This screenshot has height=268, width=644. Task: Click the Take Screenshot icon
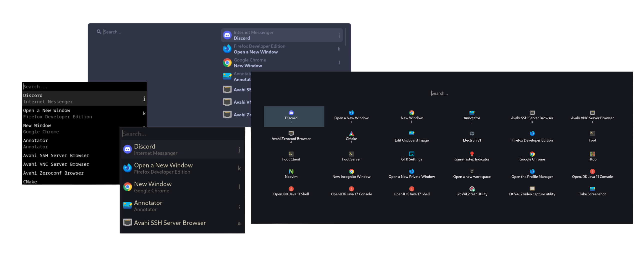pos(592,189)
